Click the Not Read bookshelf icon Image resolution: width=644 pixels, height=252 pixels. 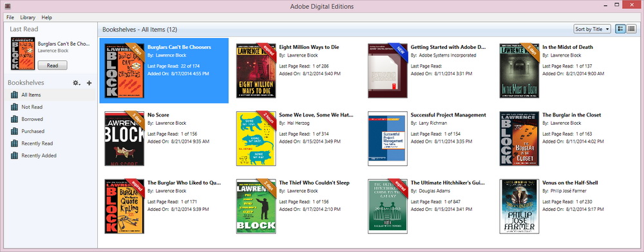tap(14, 107)
